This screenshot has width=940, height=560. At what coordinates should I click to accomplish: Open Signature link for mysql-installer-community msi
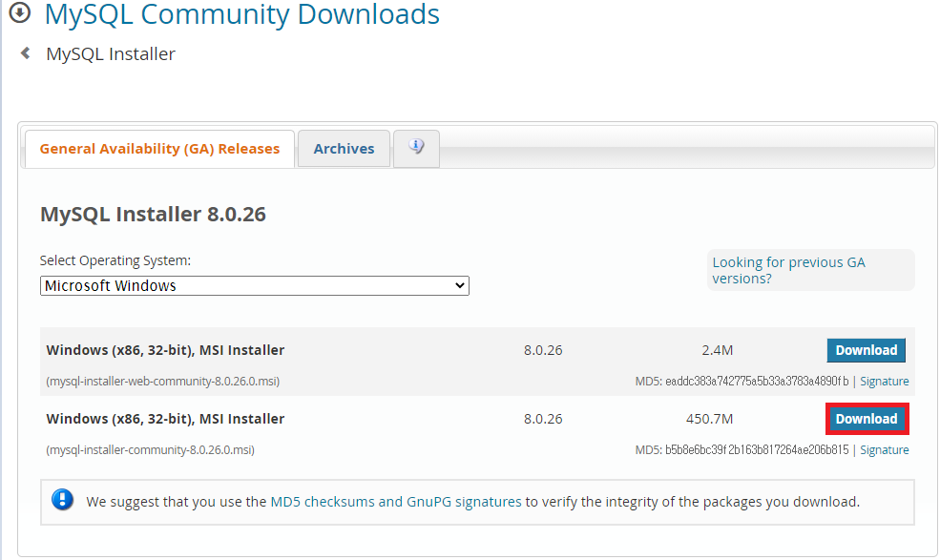pyautogui.click(x=885, y=449)
